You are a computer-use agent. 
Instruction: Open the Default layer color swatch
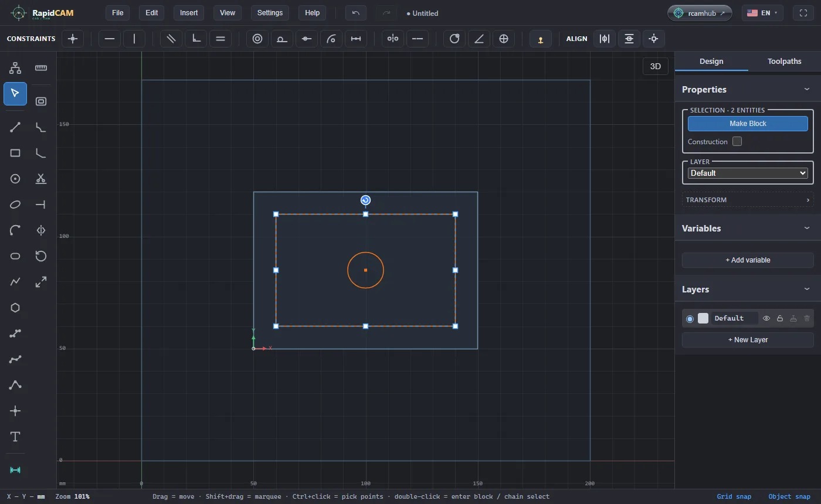point(703,318)
